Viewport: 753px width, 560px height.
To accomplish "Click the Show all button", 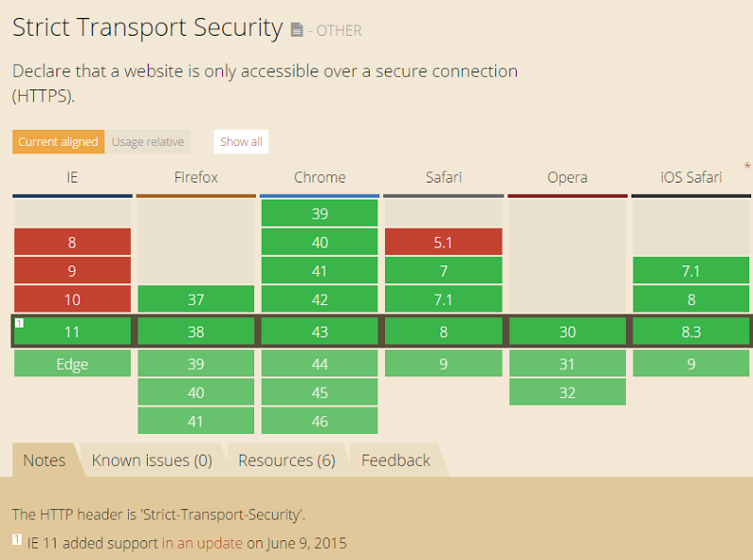I will tap(240, 141).
